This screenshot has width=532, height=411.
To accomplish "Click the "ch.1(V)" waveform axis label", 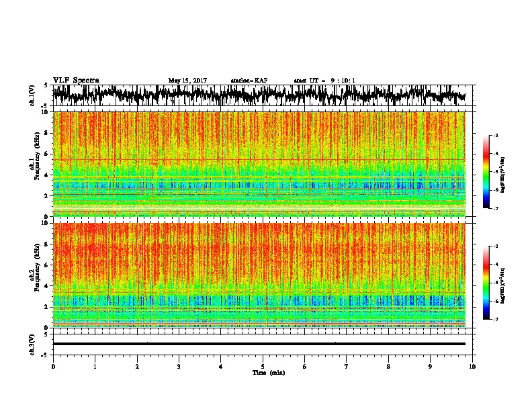I will (32, 95).
